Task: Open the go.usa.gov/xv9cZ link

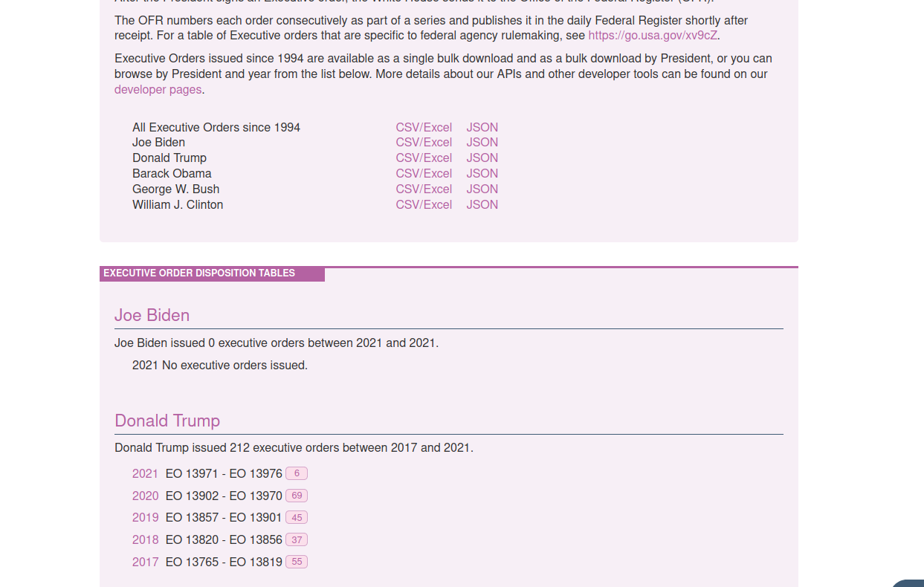Action: click(653, 36)
